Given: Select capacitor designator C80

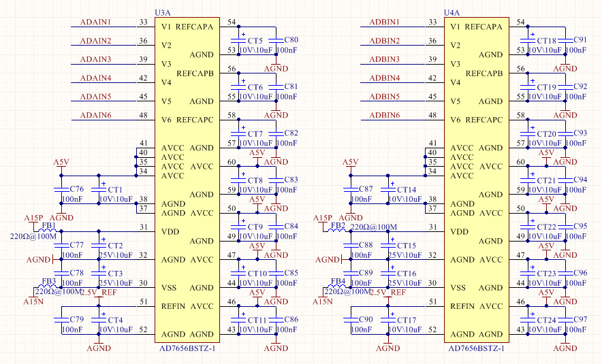Looking at the screenshot, I should click(291, 39).
